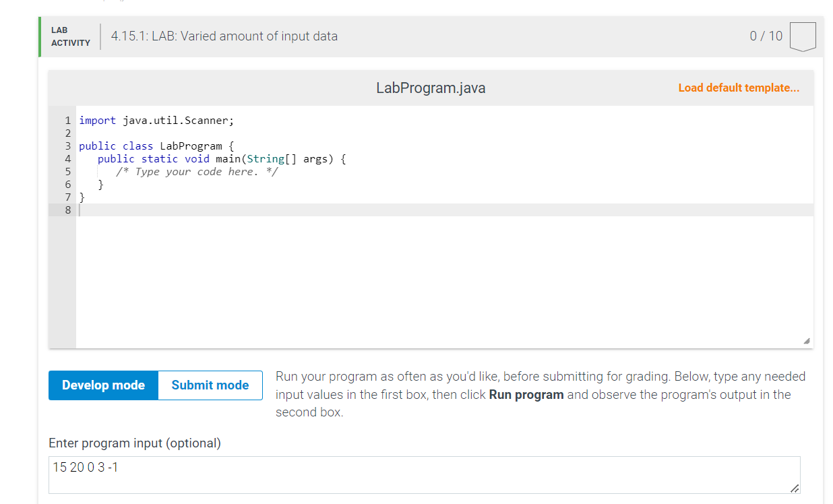Click the lab title 4.15.1 text
Screen dimensions: 833x504
coord(224,36)
